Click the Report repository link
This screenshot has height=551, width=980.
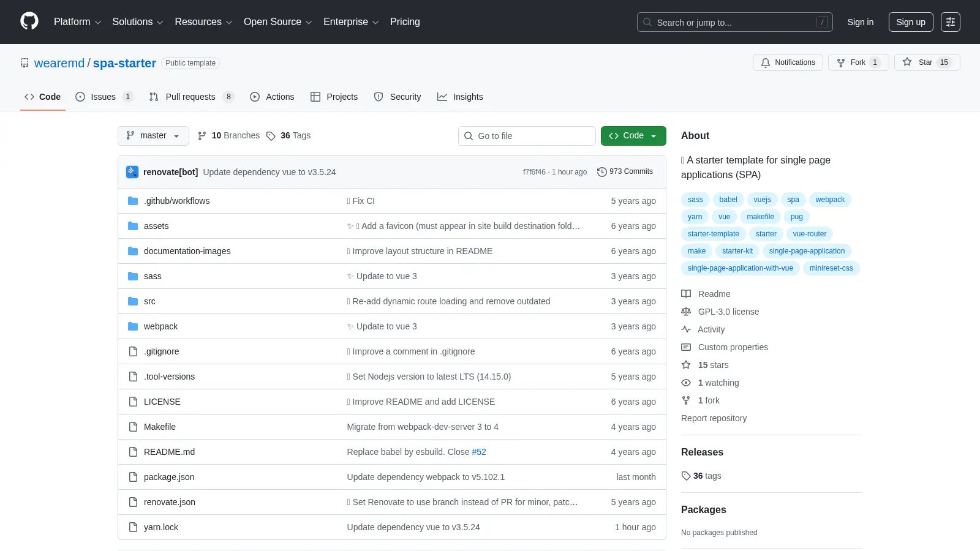point(714,418)
